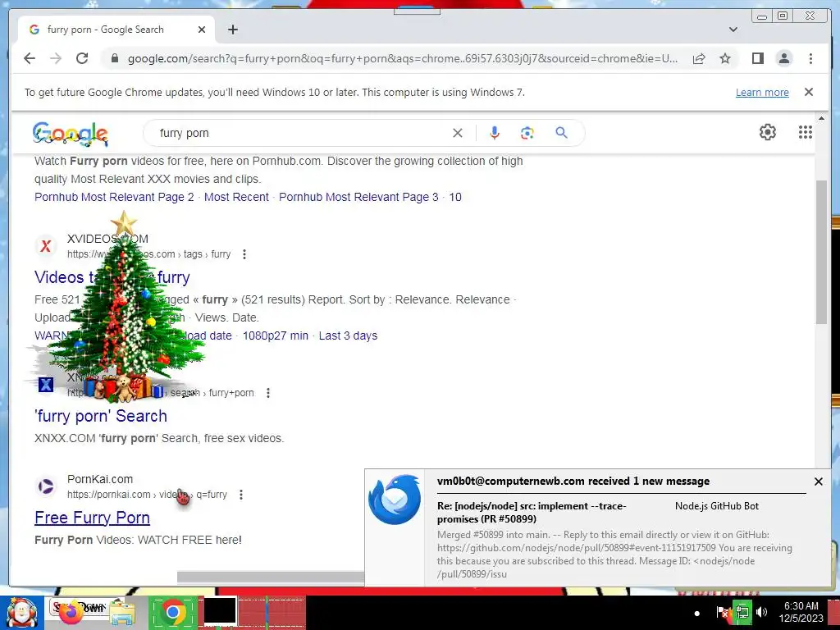The height and width of the screenshot is (630, 840).
Task: Start a search by voice
Action: tap(495, 133)
